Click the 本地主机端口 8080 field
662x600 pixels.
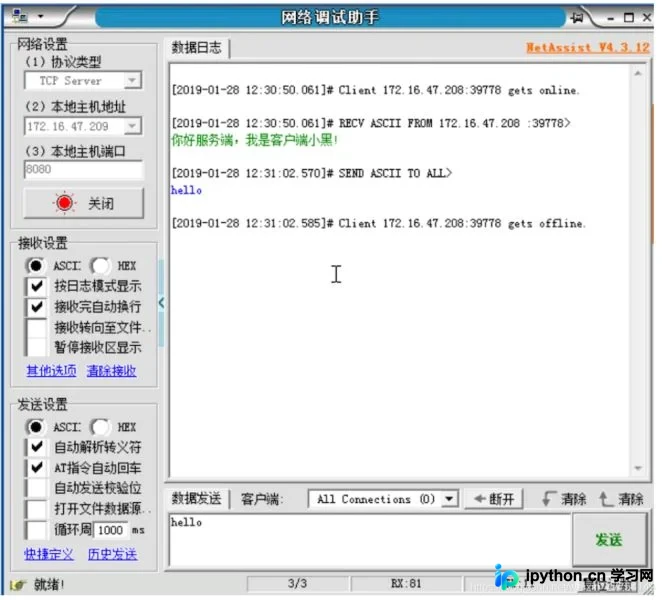[83, 169]
